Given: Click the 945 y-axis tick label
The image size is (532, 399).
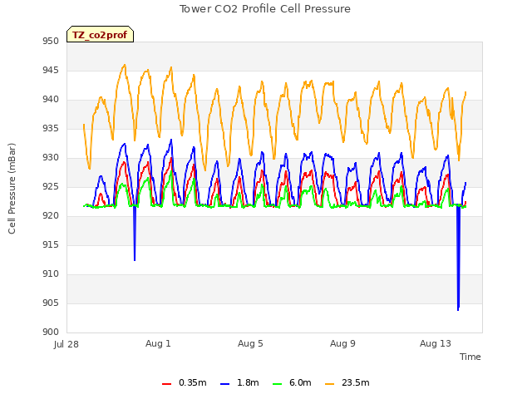Looking at the screenshot, I should tap(51, 71).
